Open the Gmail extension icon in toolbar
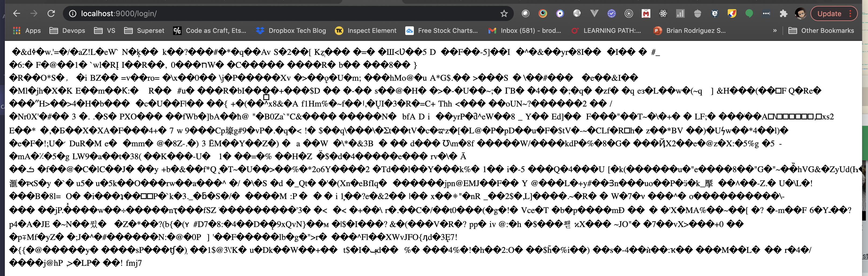This screenshot has height=276, width=868. 645,13
